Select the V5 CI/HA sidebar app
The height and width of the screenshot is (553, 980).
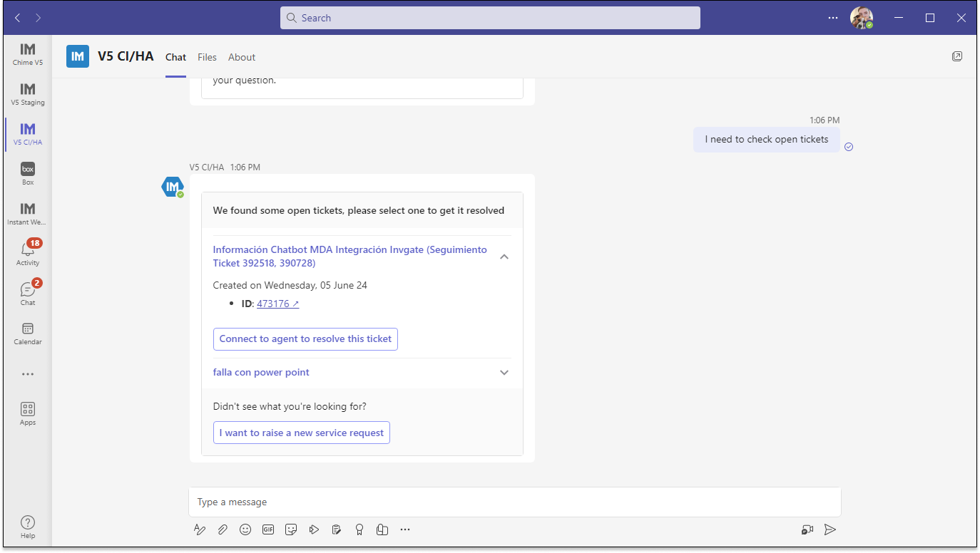[28, 134]
